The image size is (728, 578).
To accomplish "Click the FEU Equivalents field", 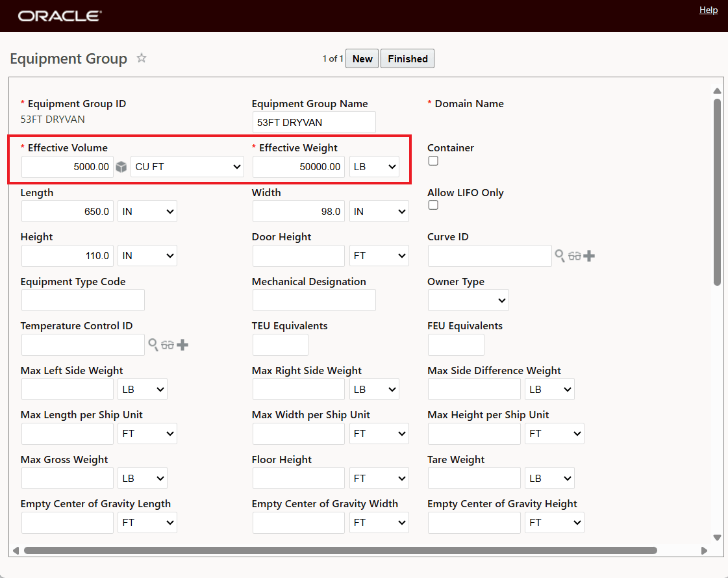I will tap(456, 345).
